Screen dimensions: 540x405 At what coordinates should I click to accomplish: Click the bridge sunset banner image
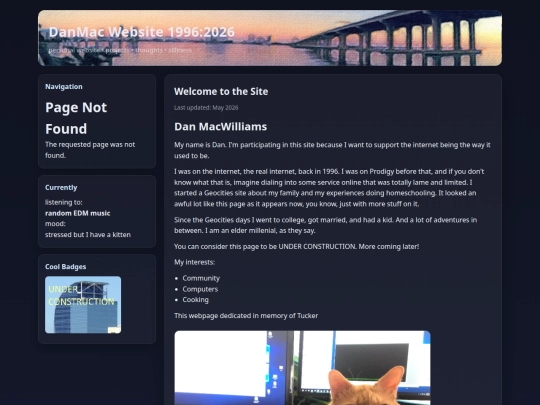click(x=270, y=38)
